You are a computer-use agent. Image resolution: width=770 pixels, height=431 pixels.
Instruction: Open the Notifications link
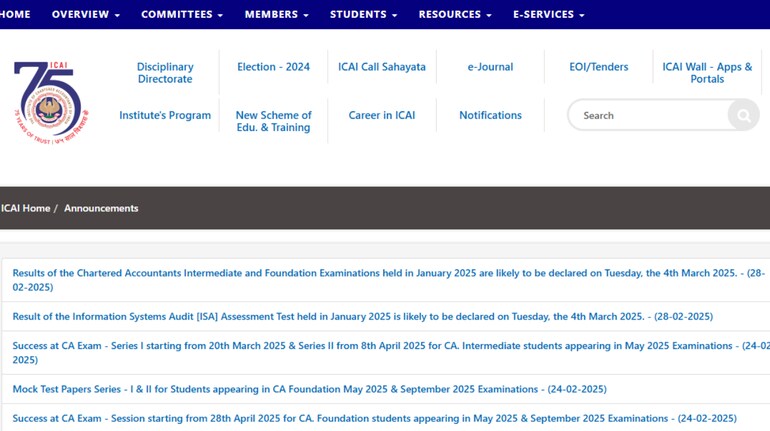coord(490,115)
